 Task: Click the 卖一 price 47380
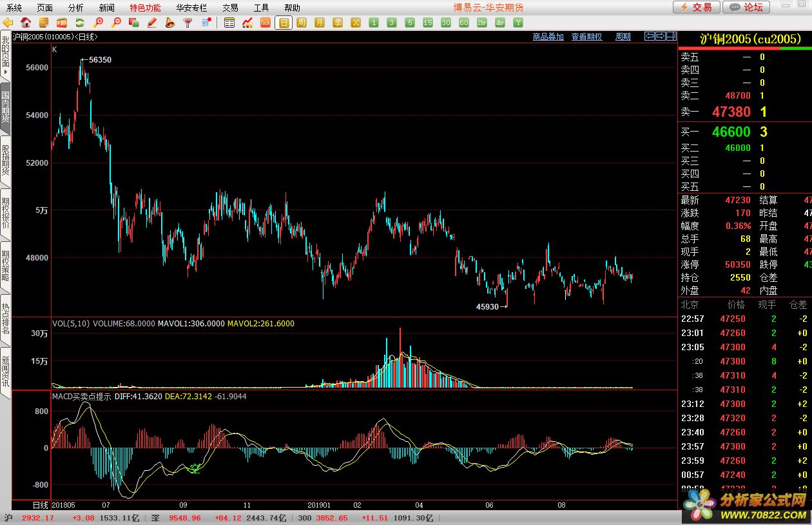[x=731, y=112]
